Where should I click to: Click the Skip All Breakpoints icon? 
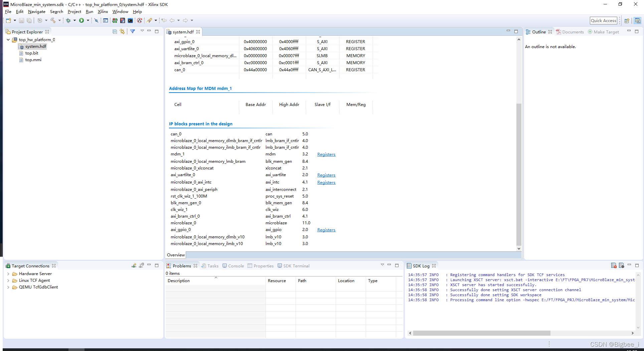(x=96, y=20)
